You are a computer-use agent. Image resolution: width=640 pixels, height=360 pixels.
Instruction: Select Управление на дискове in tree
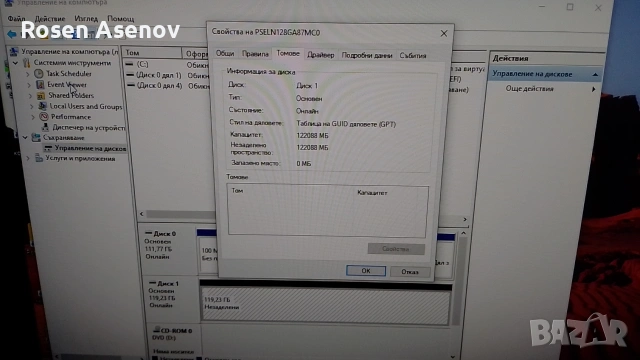tap(90, 148)
